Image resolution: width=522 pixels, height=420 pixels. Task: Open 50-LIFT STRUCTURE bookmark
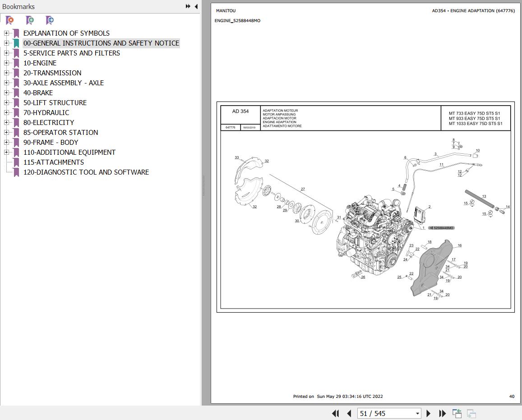(x=55, y=103)
